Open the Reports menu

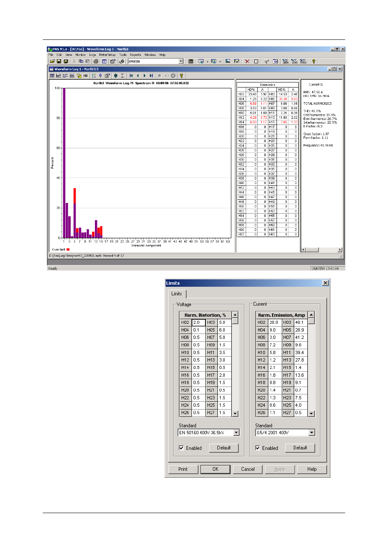[136, 55]
